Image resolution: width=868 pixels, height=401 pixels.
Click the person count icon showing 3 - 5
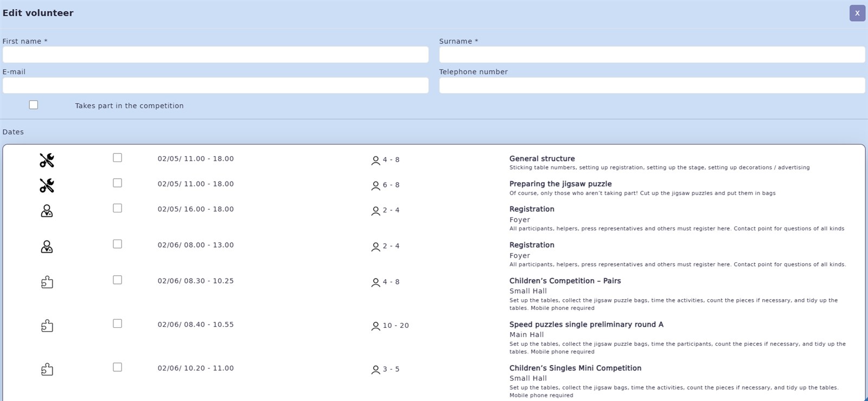375,370
